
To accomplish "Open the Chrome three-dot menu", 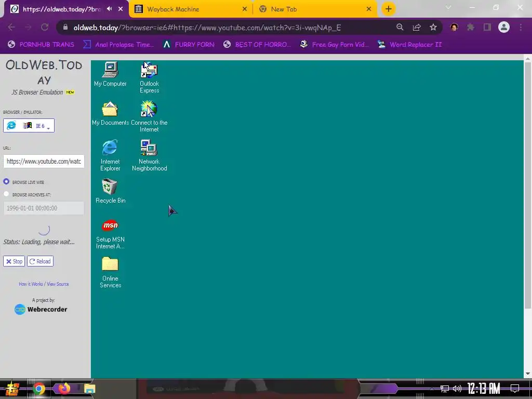I will (x=521, y=27).
